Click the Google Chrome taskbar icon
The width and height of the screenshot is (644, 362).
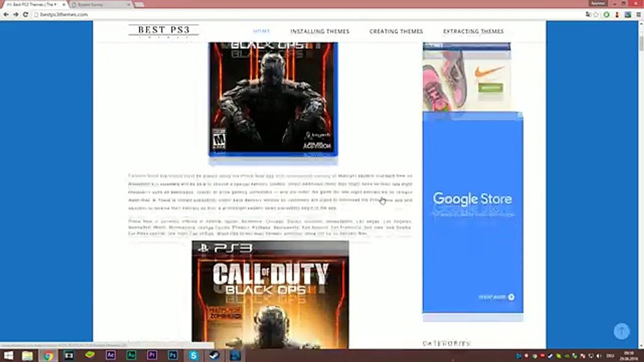[x=48, y=356]
